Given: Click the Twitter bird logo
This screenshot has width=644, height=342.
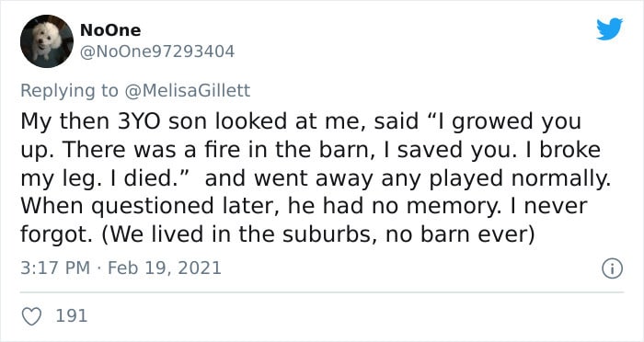Looking at the screenshot, I should (609, 28).
